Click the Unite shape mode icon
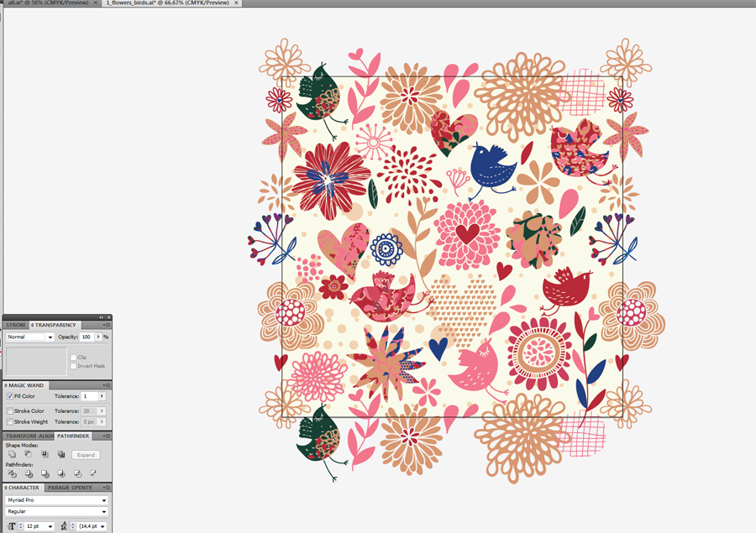Viewport: 756px width, 533px height. [x=12, y=454]
